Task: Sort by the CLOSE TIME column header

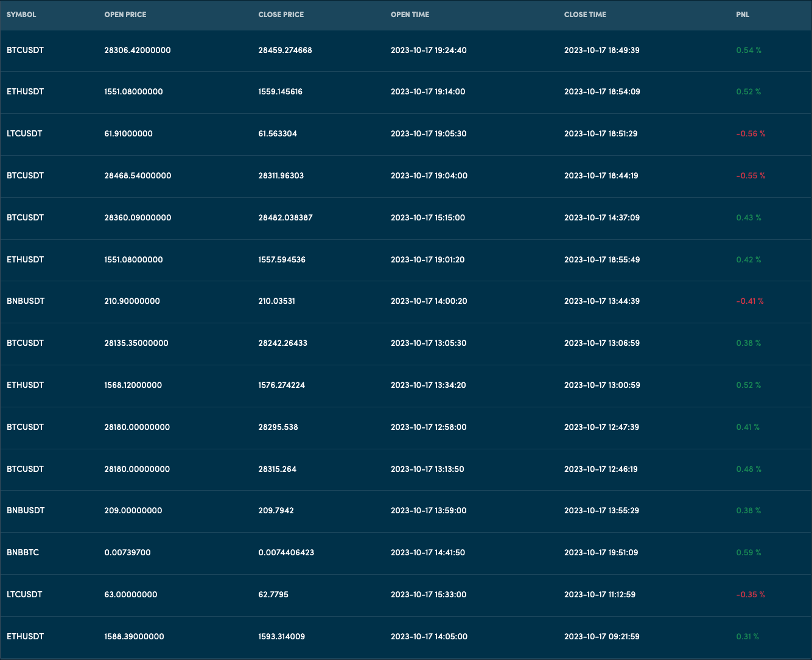Action: click(x=585, y=15)
